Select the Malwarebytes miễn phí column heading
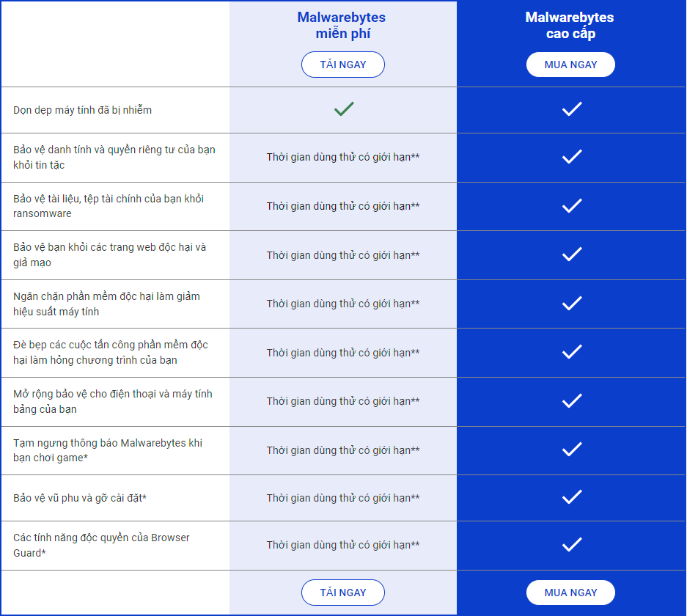687x616 pixels. click(342, 26)
